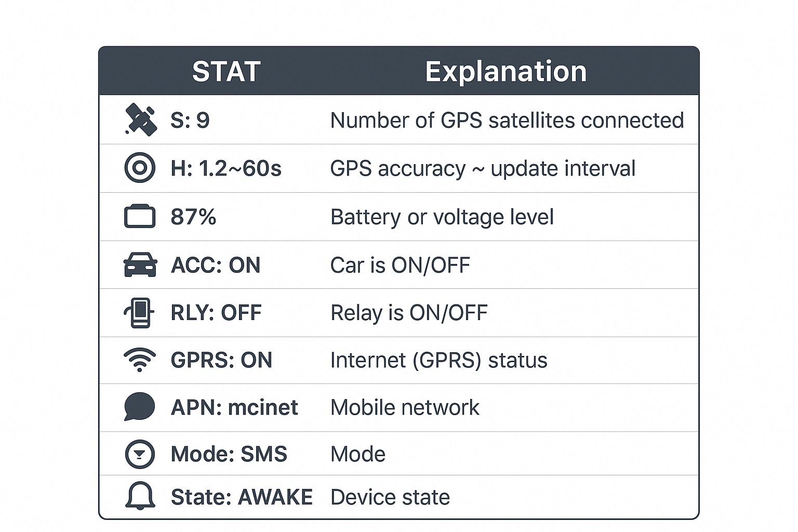This screenshot has width=798, height=532.
Task: Click the 'GPRS: ON' status text
Action: point(221,361)
